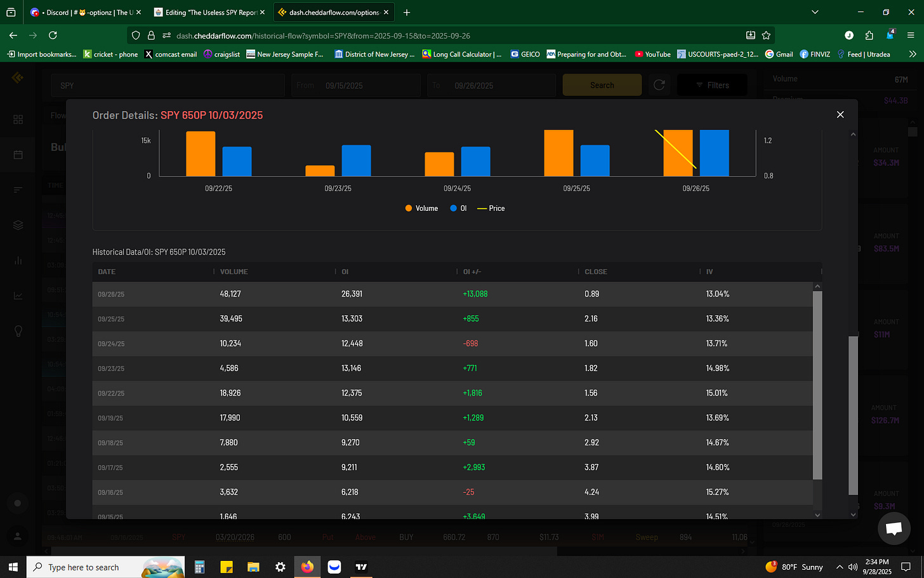Screen dimensions: 924x578
Task: Reload the current page
Action: tap(53, 36)
